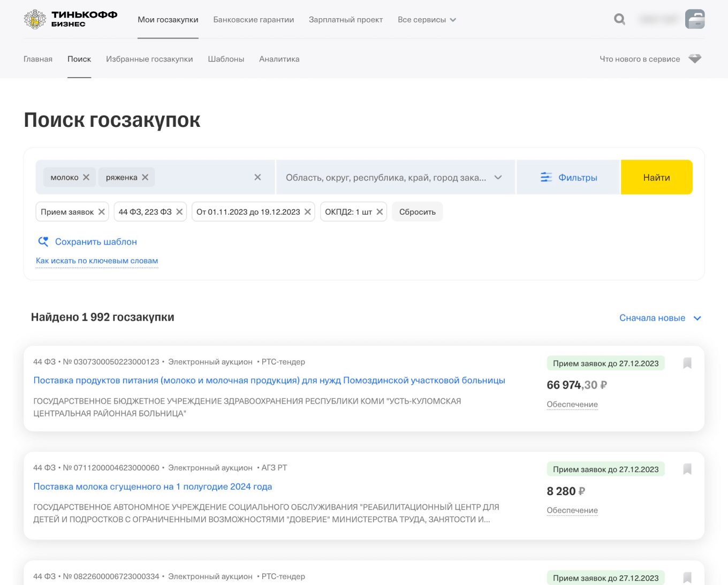Click the Сохранить шаблон bookmark icon
This screenshot has width=728, height=585.
[x=43, y=241]
